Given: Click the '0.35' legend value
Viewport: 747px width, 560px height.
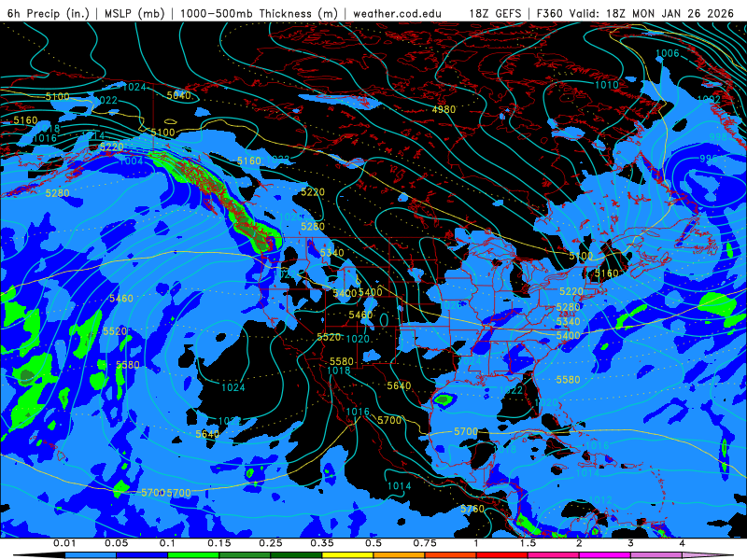Looking at the screenshot, I should click(x=322, y=543).
